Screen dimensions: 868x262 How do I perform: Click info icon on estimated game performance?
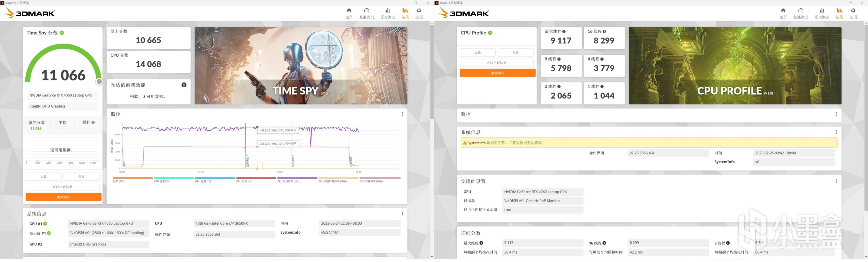[x=184, y=85]
